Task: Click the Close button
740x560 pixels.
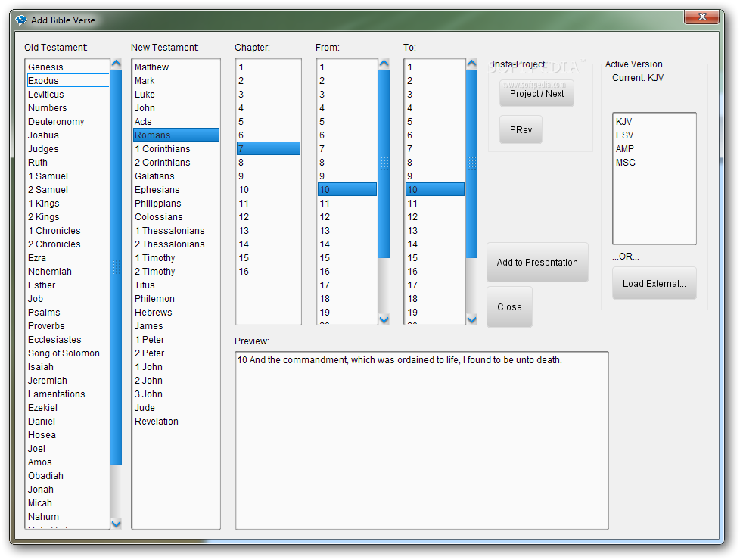Action: pos(509,307)
